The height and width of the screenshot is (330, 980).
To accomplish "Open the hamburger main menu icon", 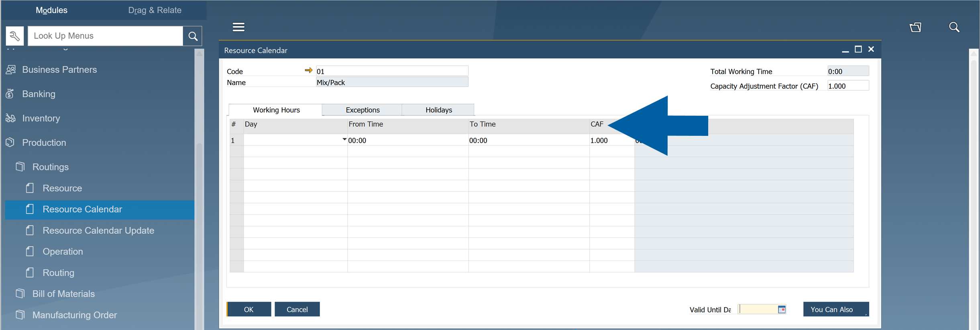I will [x=238, y=27].
